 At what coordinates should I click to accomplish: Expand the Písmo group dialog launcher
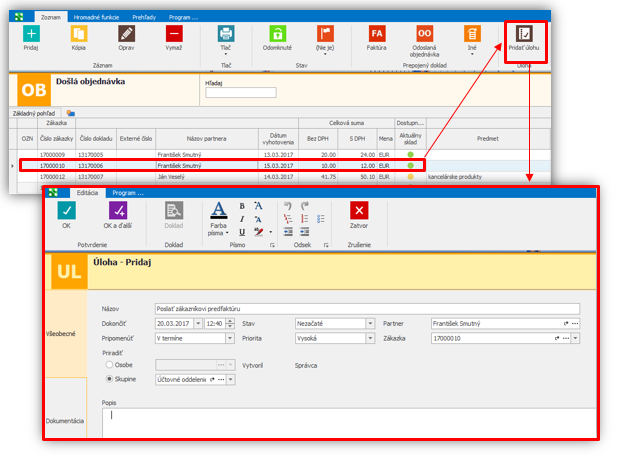(272, 245)
